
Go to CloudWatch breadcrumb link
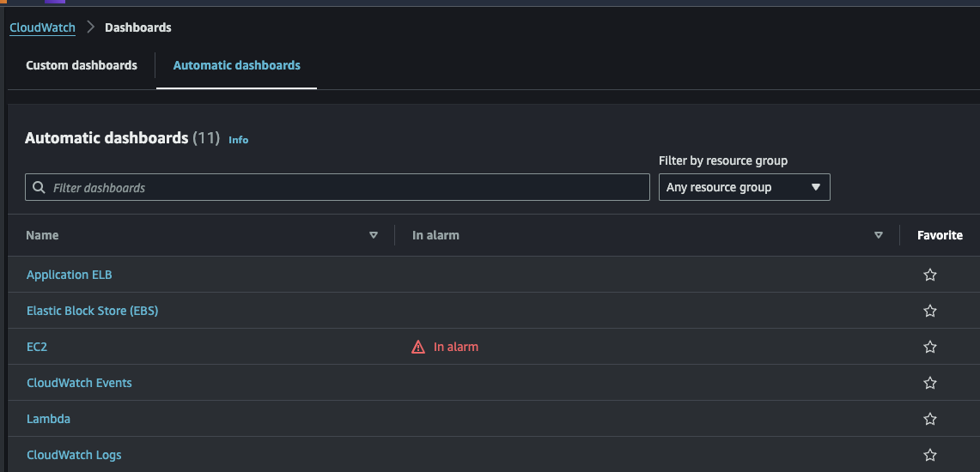[x=42, y=27]
